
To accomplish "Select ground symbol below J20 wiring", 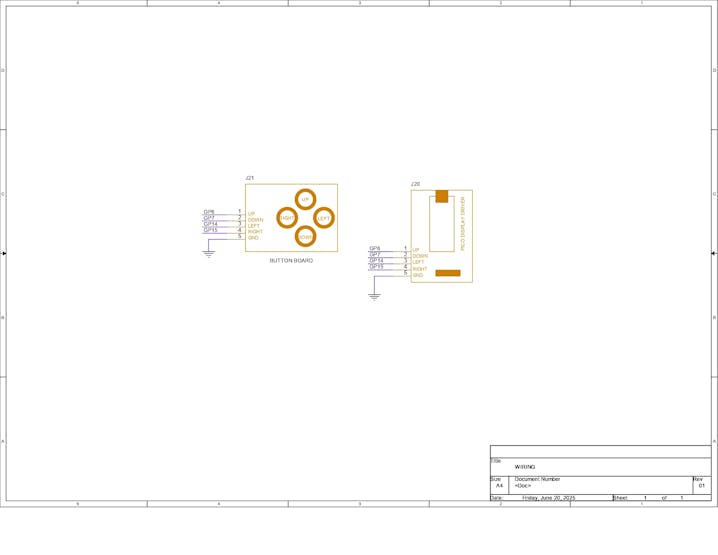I will pyautogui.click(x=374, y=297).
